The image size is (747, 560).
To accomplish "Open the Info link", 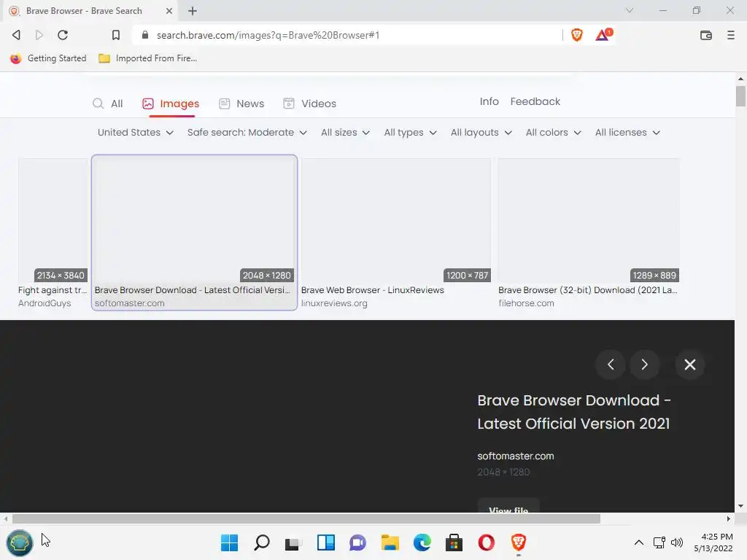I will tap(489, 101).
